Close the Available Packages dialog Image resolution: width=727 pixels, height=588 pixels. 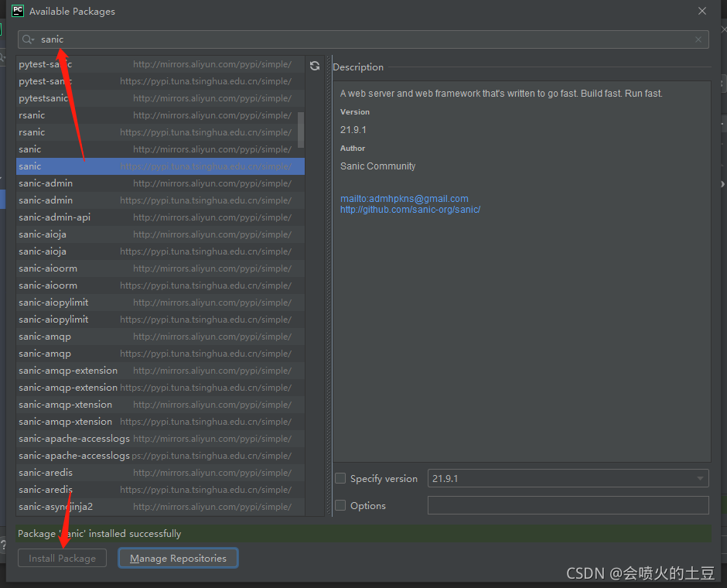[702, 11]
